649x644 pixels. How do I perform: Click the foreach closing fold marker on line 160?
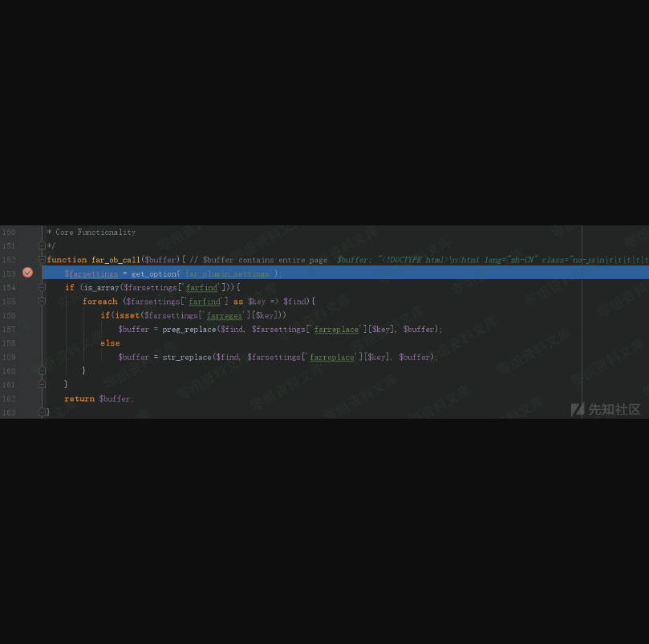click(x=43, y=371)
